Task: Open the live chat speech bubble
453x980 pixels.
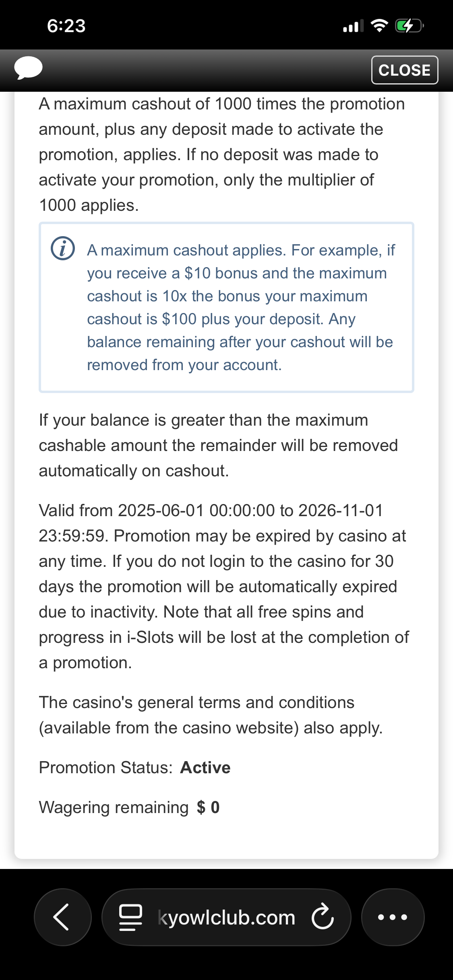Action: tap(28, 68)
